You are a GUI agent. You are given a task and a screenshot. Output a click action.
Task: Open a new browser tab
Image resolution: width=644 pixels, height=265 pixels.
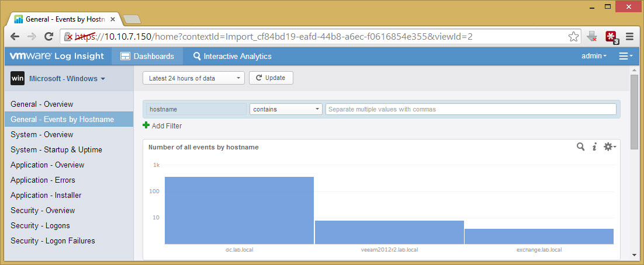132,19
